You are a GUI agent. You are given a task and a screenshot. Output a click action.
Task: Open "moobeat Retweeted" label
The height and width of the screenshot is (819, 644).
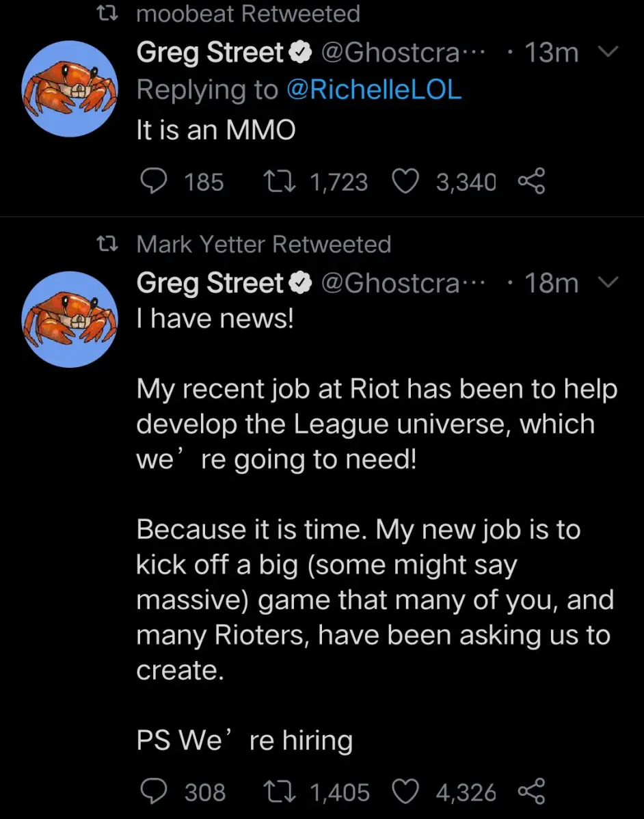pyautogui.click(x=247, y=14)
